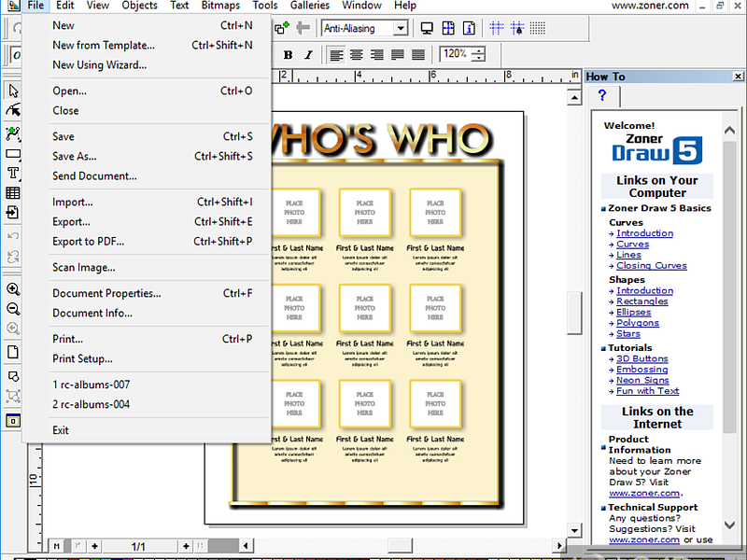Toggle bold text formatting

(x=288, y=55)
